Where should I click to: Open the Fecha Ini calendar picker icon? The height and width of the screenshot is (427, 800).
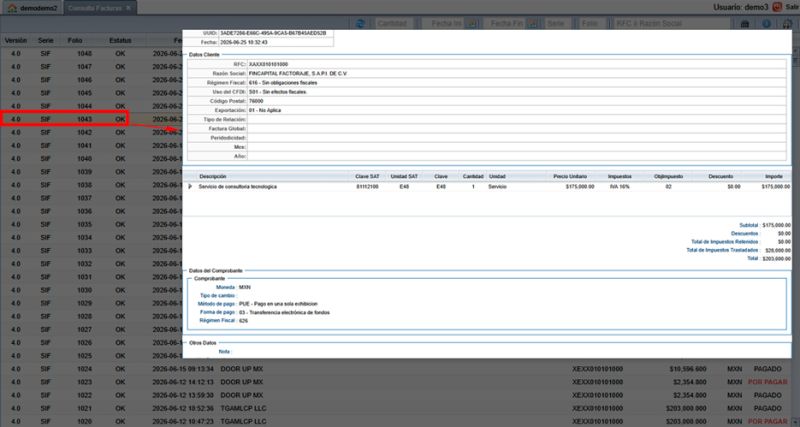pyautogui.click(x=472, y=23)
